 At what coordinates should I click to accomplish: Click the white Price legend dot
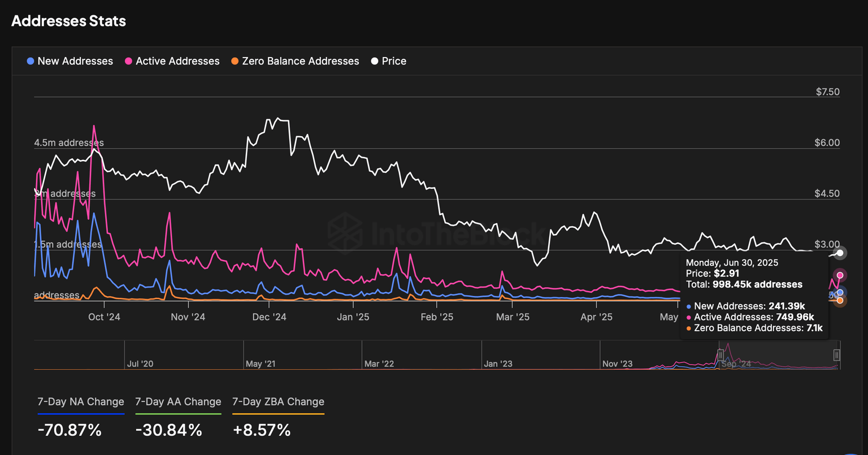(x=375, y=61)
